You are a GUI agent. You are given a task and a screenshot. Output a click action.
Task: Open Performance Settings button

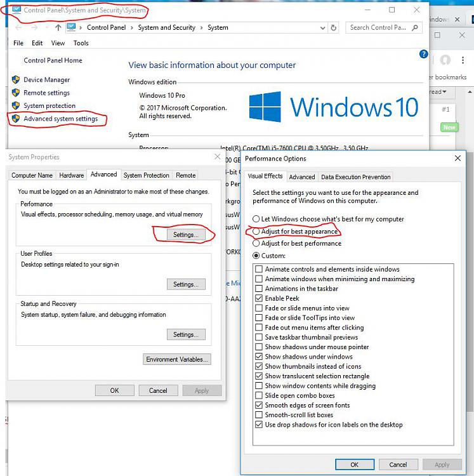point(186,234)
